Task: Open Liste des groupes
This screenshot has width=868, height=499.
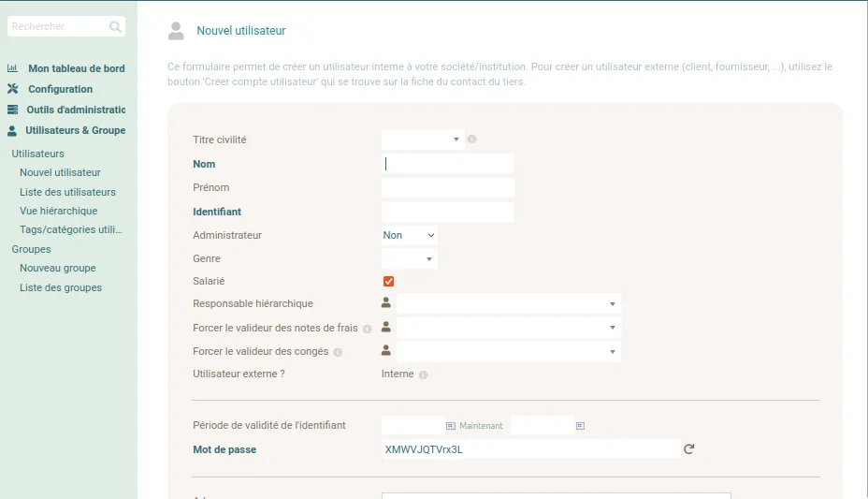Action: pyautogui.click(x=61, y=287)
